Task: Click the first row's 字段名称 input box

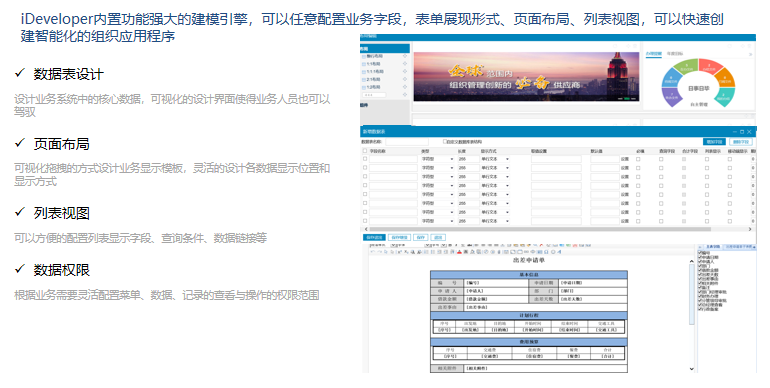Action: 393,159
